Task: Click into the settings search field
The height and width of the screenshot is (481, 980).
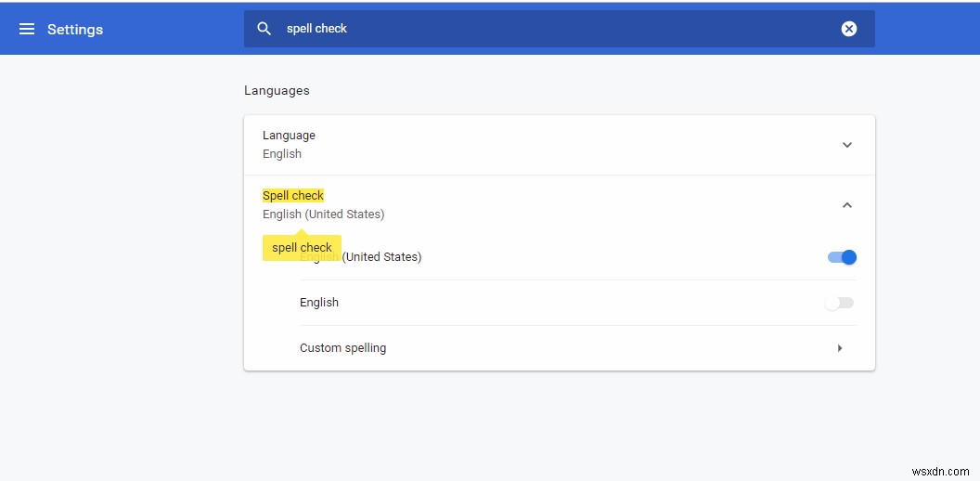Action: [560, 29]
